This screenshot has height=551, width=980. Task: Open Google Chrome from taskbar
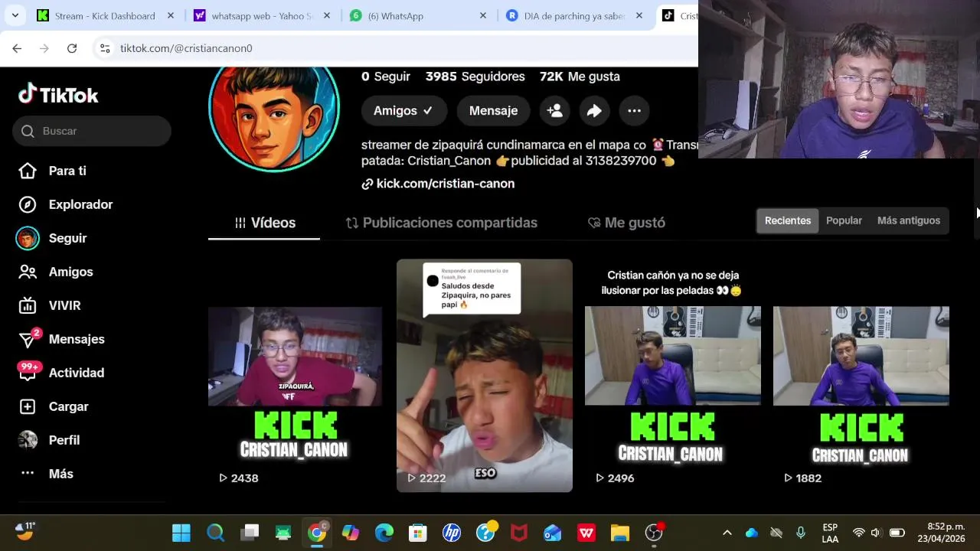(x=317, y=533)
